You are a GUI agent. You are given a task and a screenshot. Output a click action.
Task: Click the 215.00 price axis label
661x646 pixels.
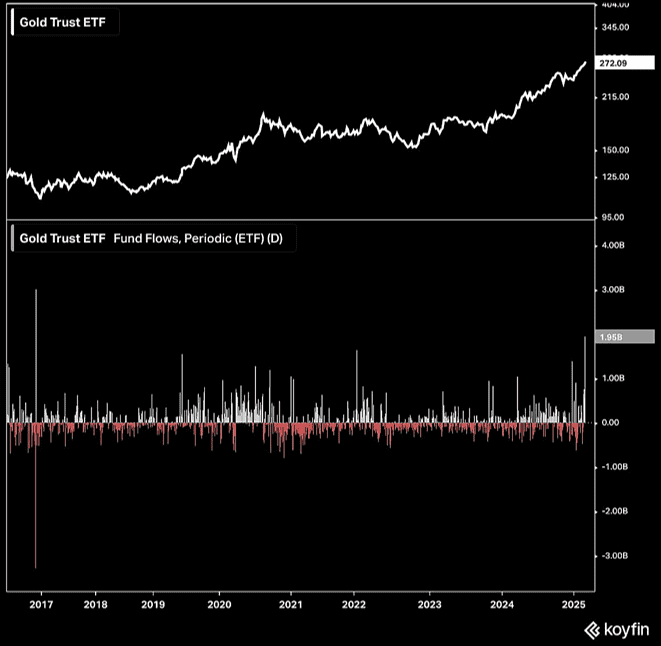click(615, 97)
